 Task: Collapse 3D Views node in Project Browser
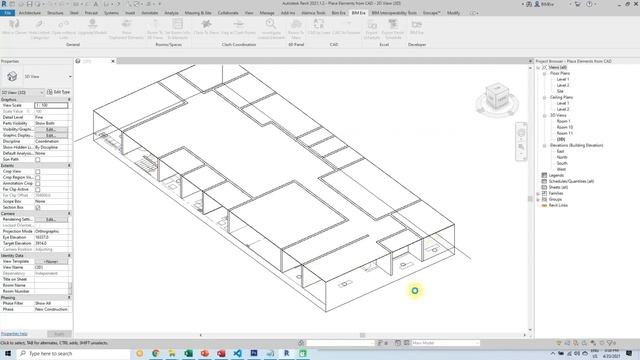point(544,116)
